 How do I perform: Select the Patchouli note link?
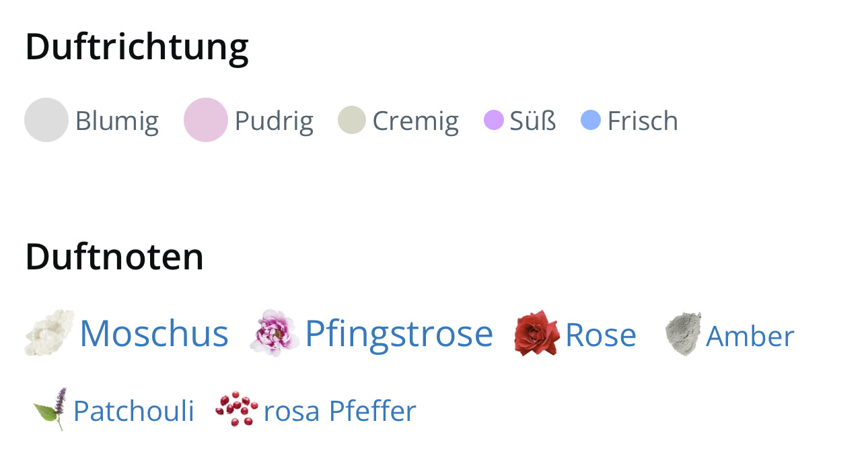click(x=133, y=411)
